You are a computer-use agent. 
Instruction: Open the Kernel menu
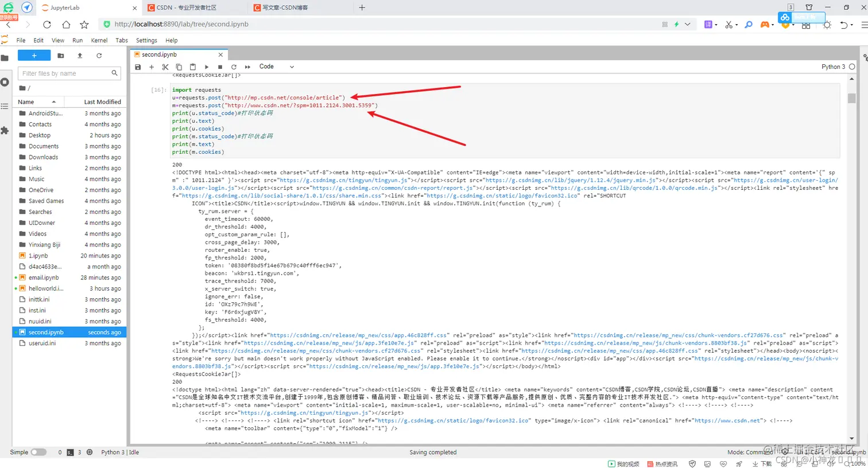point(99,40)
